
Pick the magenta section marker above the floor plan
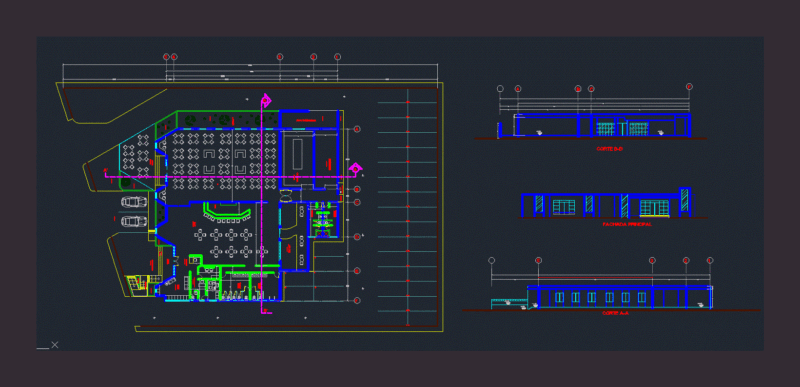(265, 100)
